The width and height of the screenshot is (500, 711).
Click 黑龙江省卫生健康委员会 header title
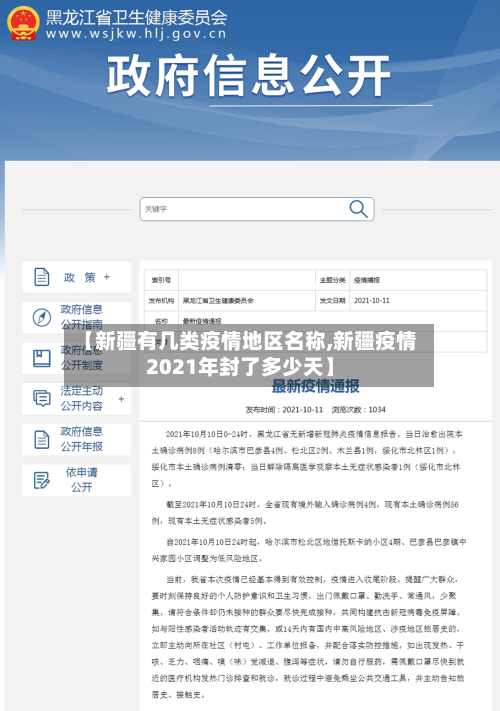[x=136, y=17]
